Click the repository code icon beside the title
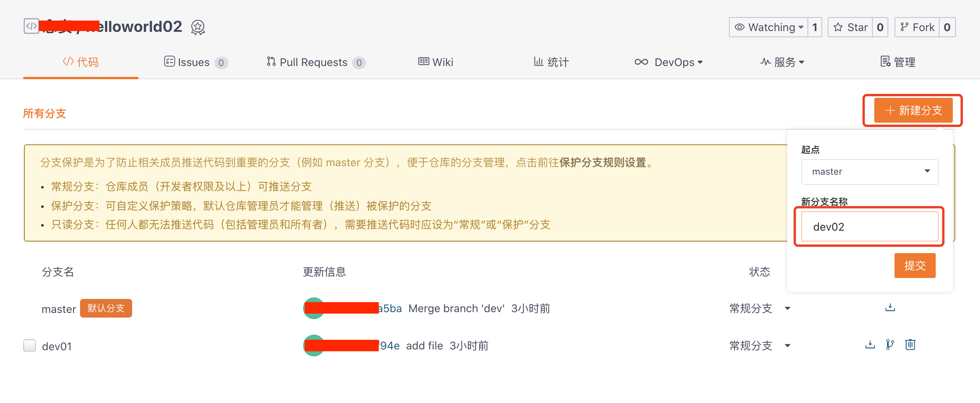Viewport: 980px width, 403px height. coord(31,26)
